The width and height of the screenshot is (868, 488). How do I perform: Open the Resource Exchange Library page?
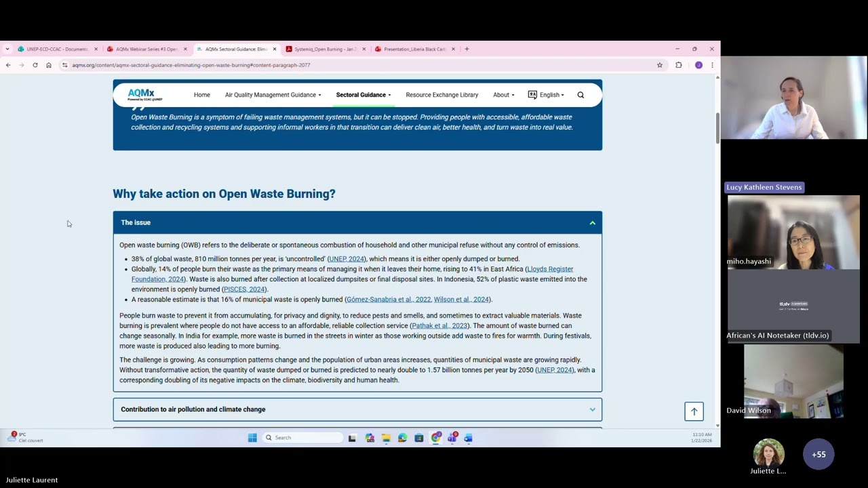pos(442,95)
